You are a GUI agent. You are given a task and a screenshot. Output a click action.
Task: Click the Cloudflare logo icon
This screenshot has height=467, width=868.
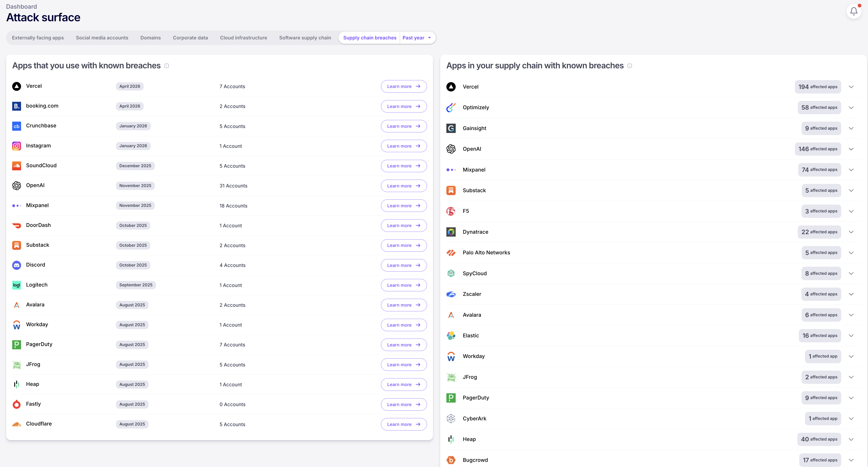pos(17,424)
